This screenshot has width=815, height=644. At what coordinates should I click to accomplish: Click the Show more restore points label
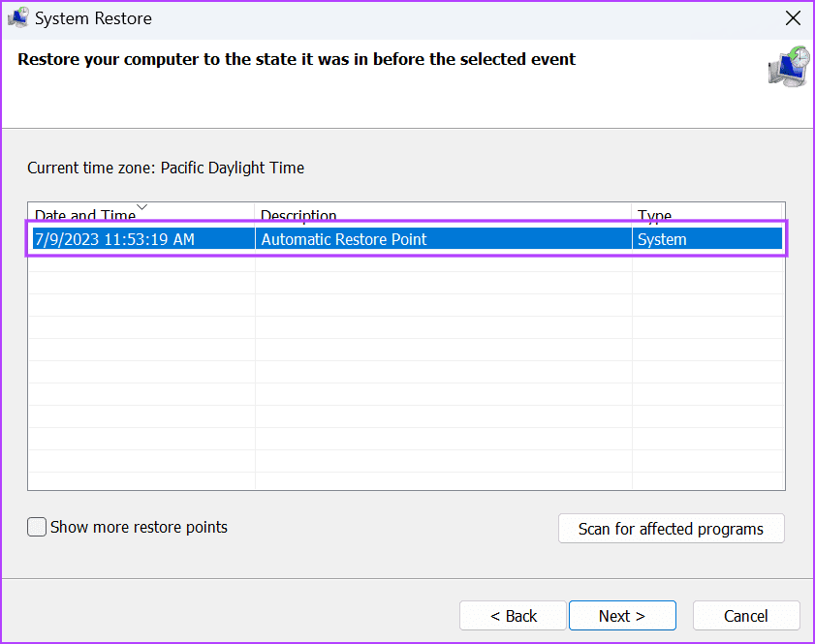point(137,527)
